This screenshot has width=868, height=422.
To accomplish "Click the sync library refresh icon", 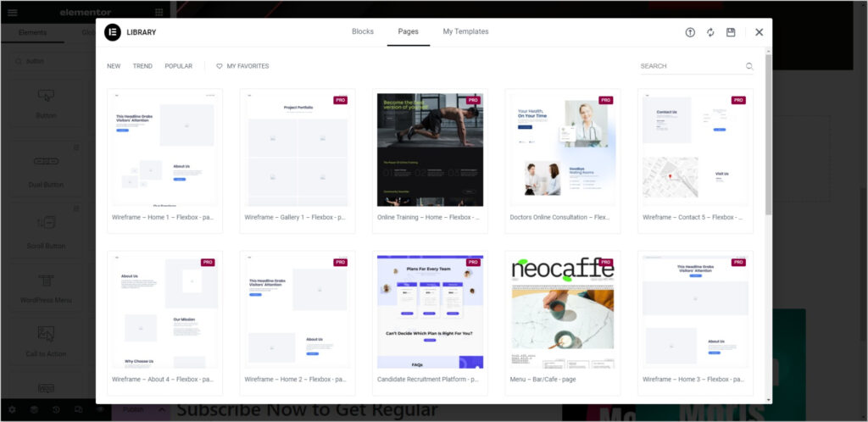I will pyautogui.click(x=710, y=32).
